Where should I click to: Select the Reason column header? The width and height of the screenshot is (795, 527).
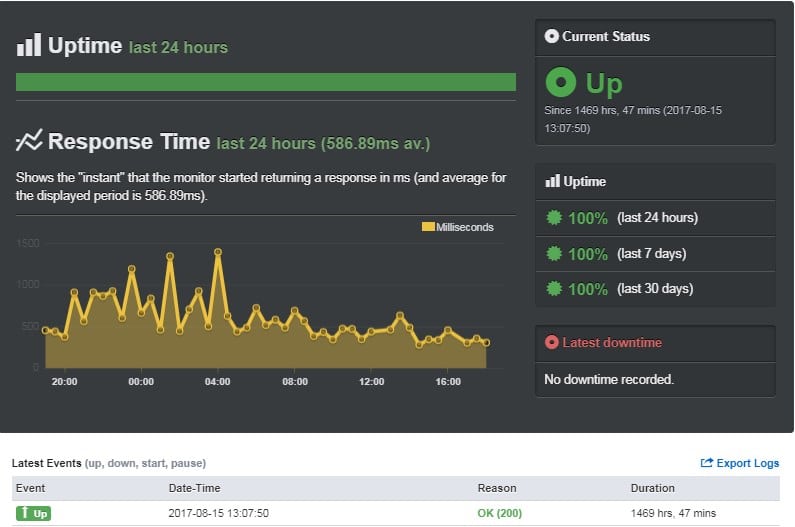pyautogui.click(x=497, y=488)
